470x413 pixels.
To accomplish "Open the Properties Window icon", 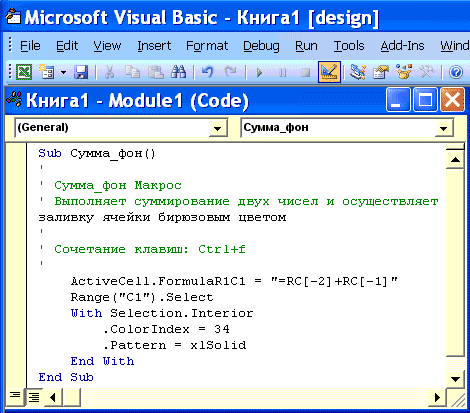I will pos(381,72).
